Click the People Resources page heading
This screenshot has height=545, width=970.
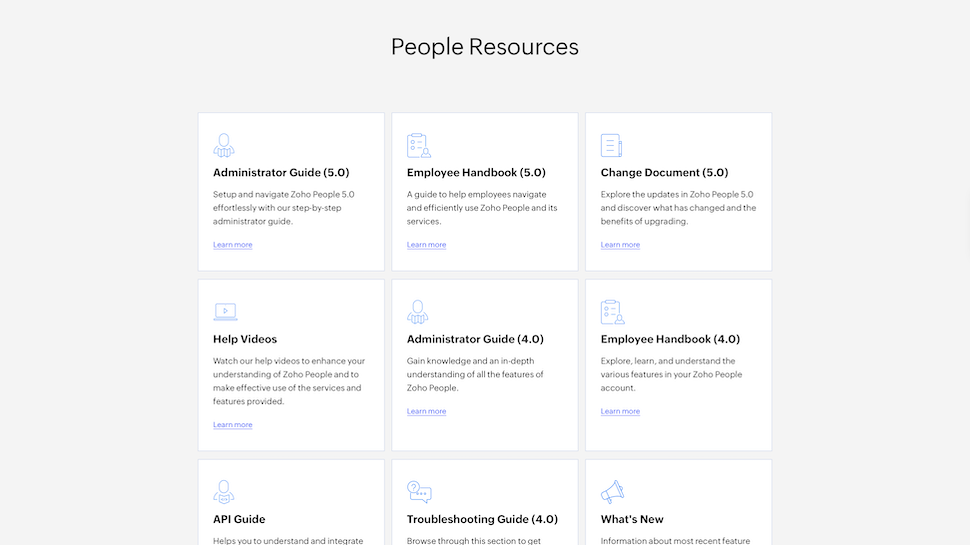(x=484, y=47)
